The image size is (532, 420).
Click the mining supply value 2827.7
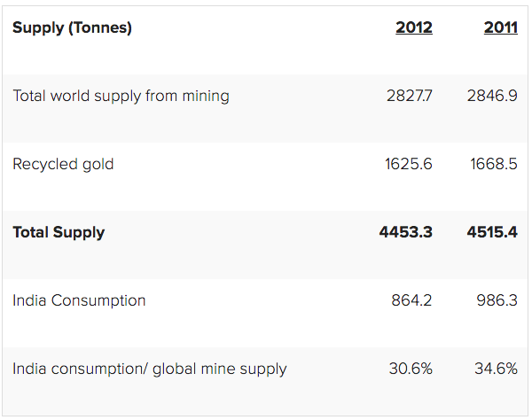(x=409, y=96)
